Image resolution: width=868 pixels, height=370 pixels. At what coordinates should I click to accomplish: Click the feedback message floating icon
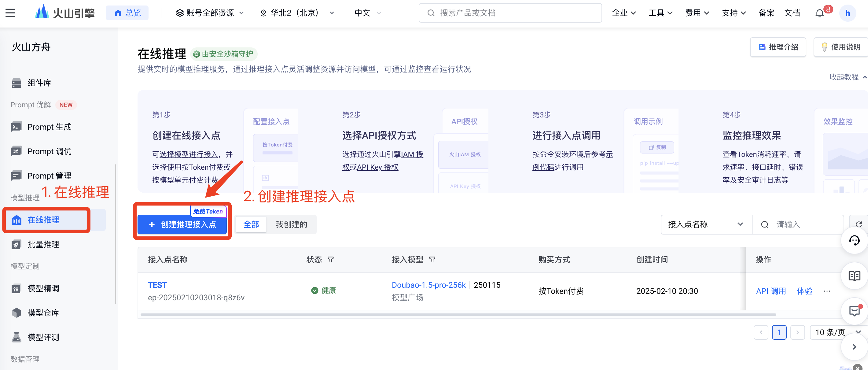pyautogui.click(x=854, y=311)
